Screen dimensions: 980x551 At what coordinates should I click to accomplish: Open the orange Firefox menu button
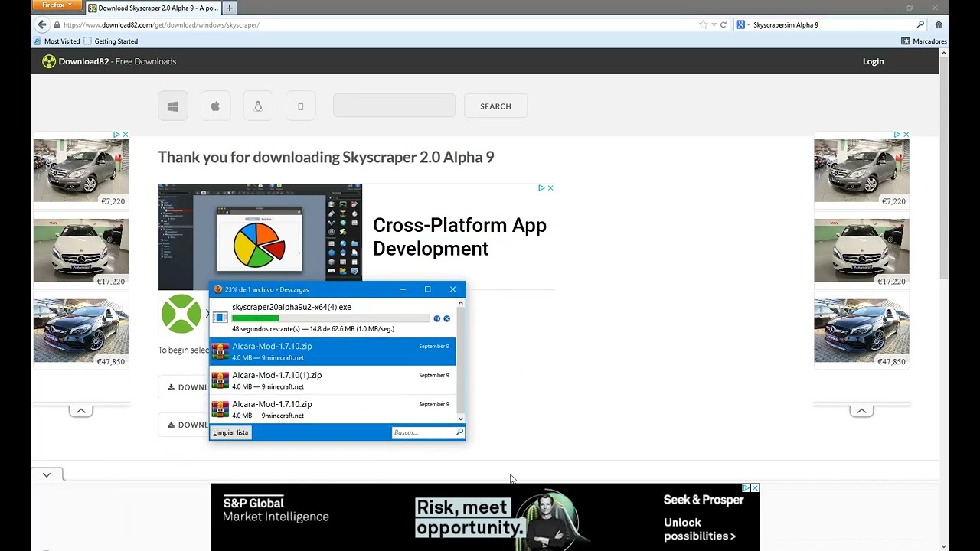(57, 5)
